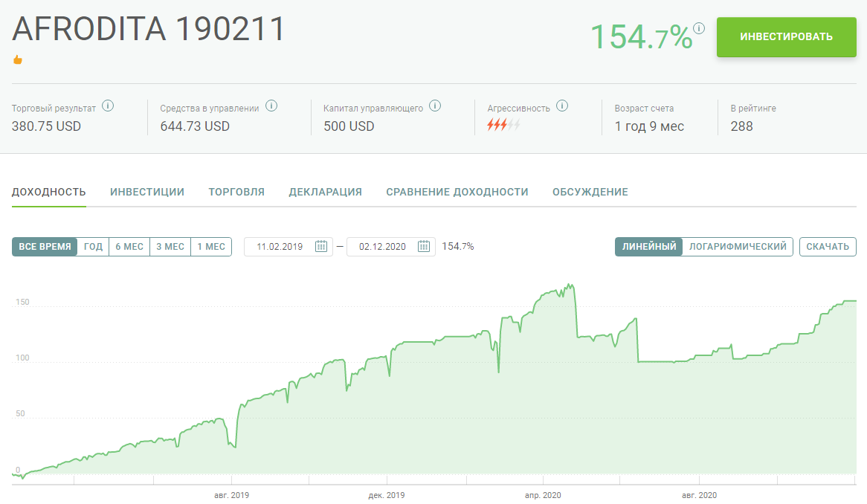Click the rating value 288
The image size is (867, 504).
(x=741, y=126)
